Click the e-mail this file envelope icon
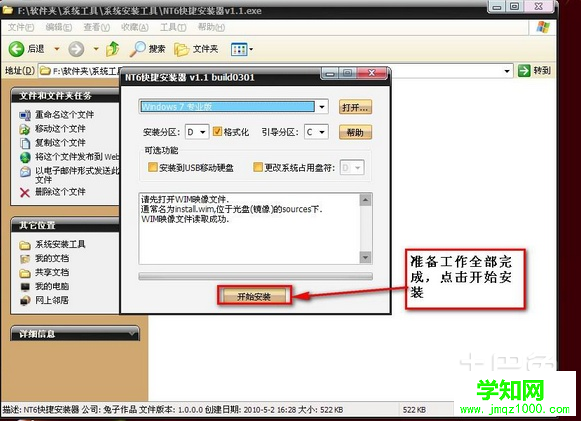 (x=25, y=172)
